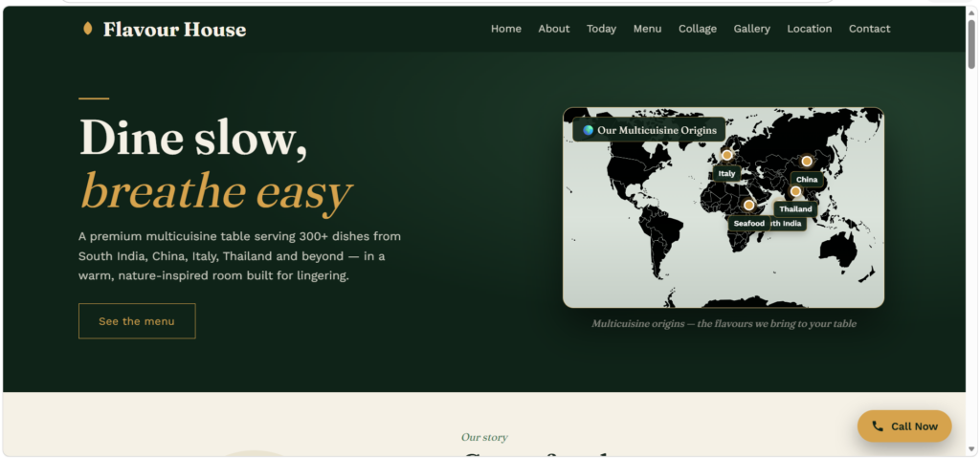The width and height of the screenshot is (980, 458).
Task: Click the Flavour House leaf logo icon
Action: 87,29
